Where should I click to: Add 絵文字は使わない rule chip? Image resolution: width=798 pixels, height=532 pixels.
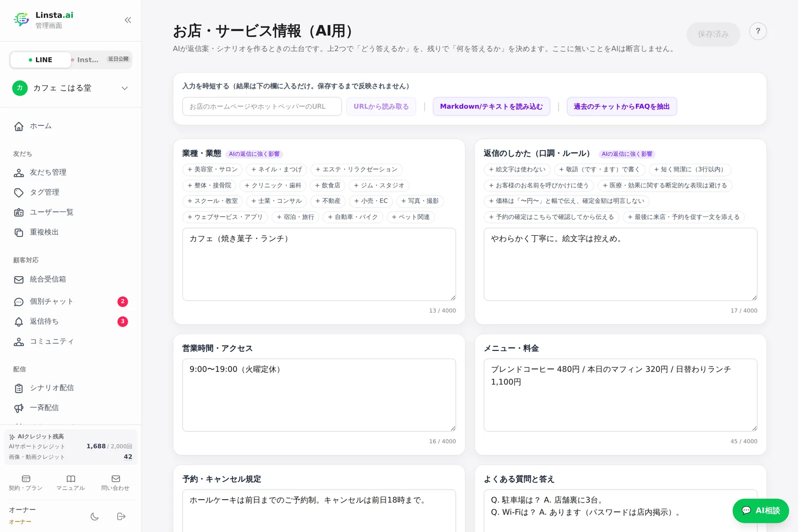tap(517, 170)
